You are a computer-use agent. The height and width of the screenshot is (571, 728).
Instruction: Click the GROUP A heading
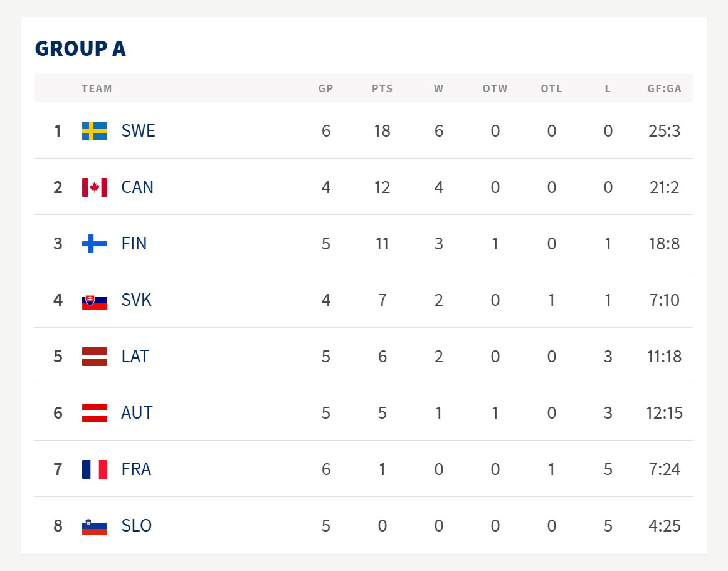tap(80, 48)
